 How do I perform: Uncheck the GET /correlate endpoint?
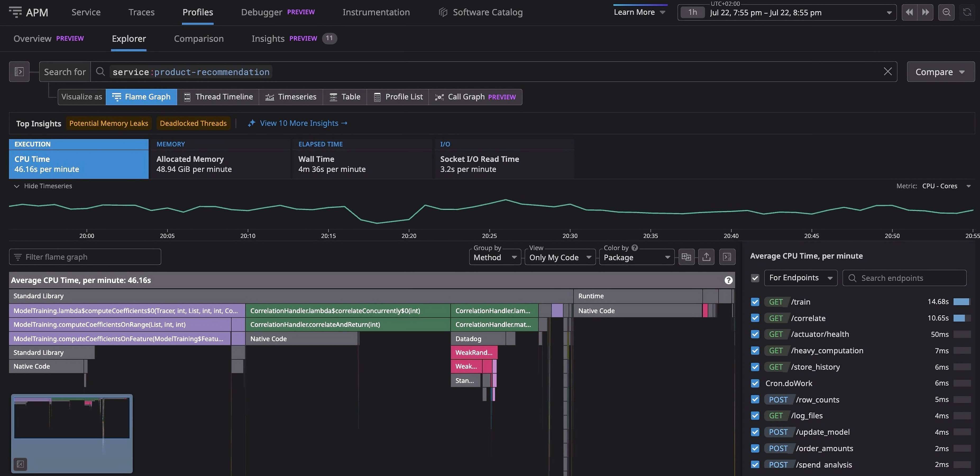point(755,318)
